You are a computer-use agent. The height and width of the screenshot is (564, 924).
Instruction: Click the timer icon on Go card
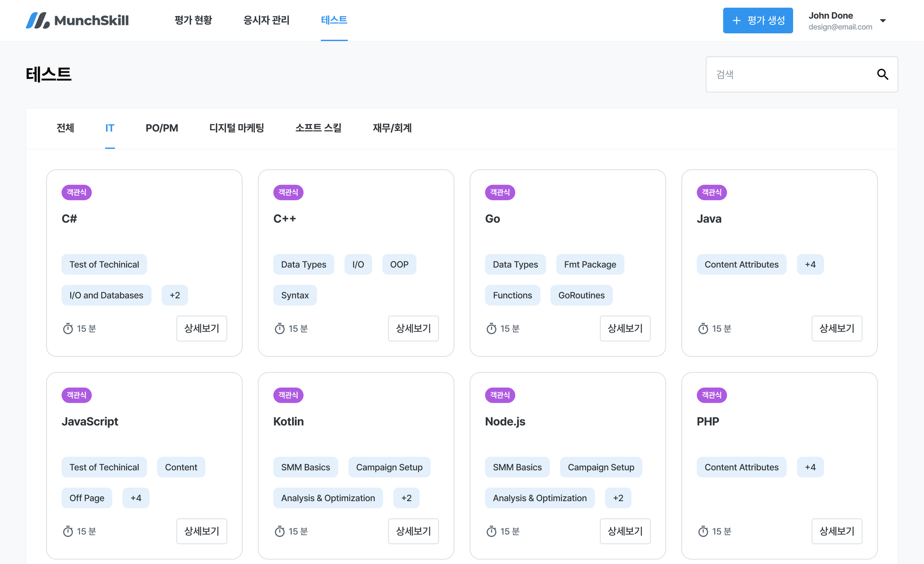(x=491, y=328)
